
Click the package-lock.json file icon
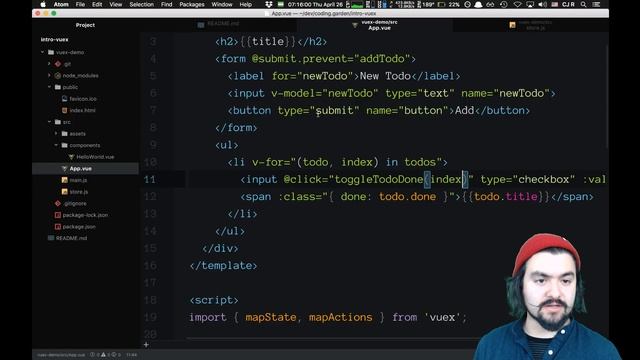pos(58,215)
